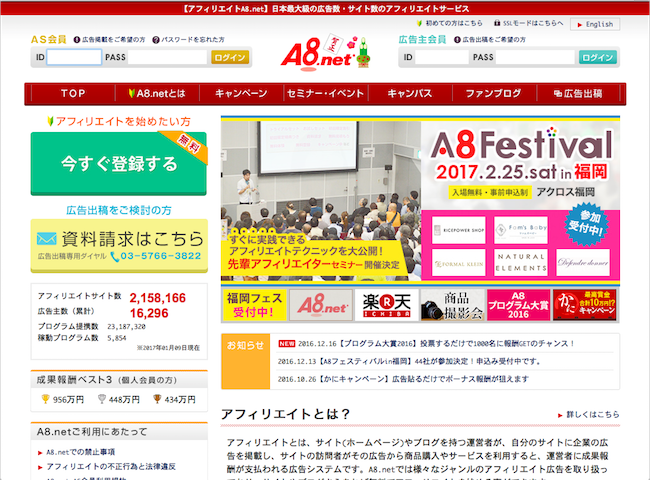Click the lock icon beside SSLモードはこちらへ
This screenshot has width=650, height=480.
pos(497,23)
